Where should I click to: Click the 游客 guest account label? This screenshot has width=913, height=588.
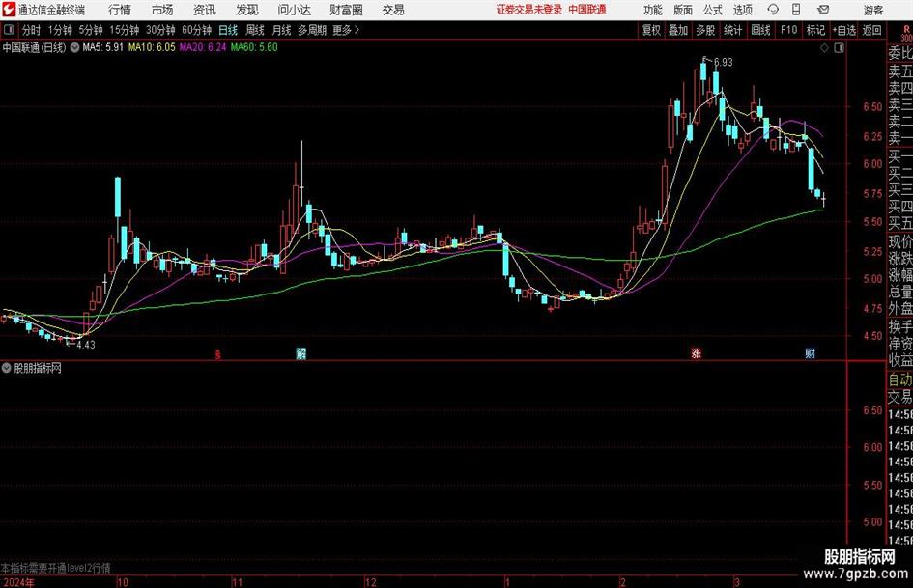coord(873,10)
